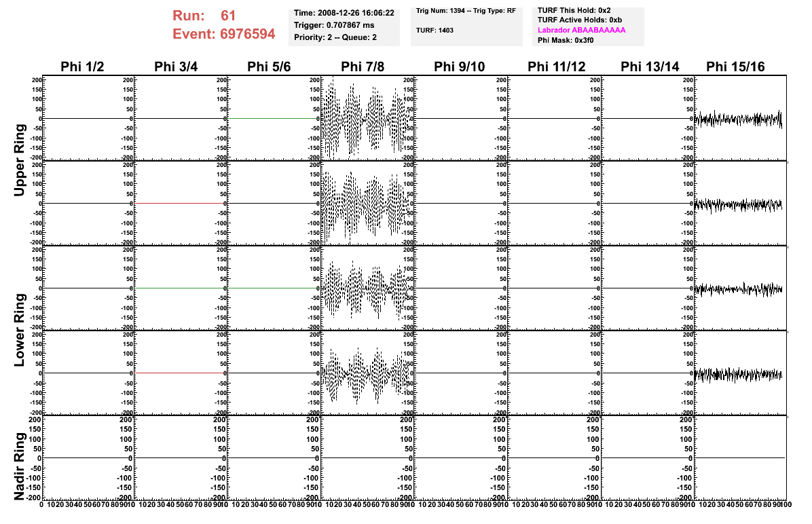Open the Nadir Ring Phi 9/10 plot

[461, 457]
